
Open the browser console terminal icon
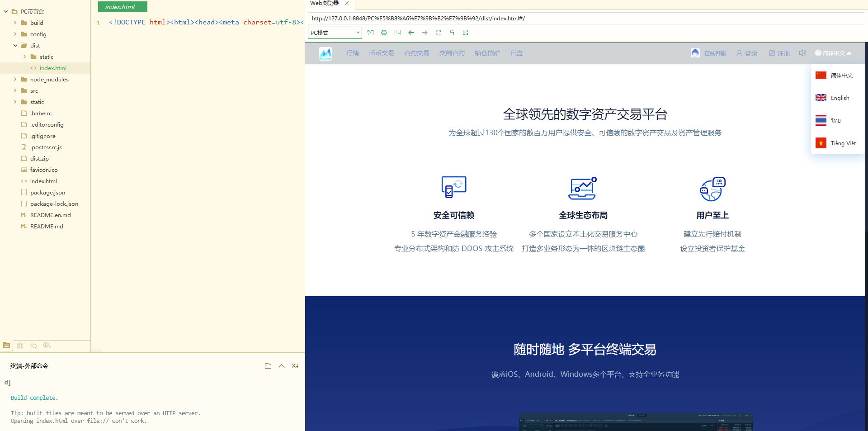coord(398,33)
